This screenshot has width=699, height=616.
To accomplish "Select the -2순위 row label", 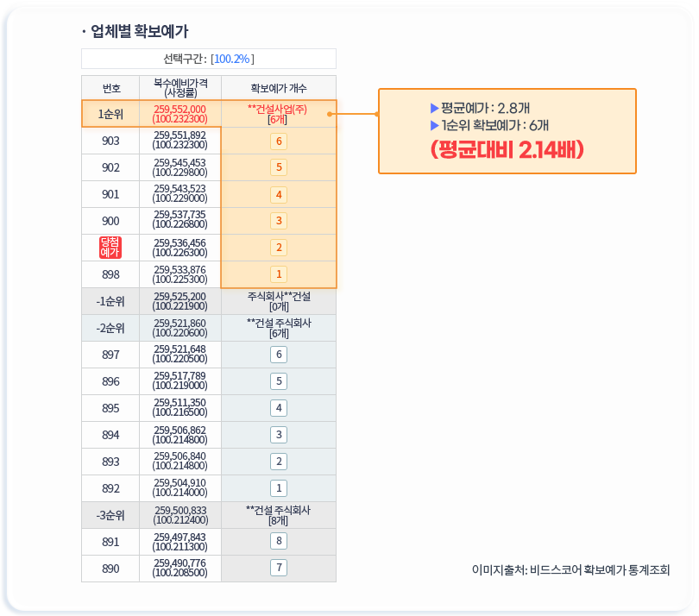I will pos(110,328).
